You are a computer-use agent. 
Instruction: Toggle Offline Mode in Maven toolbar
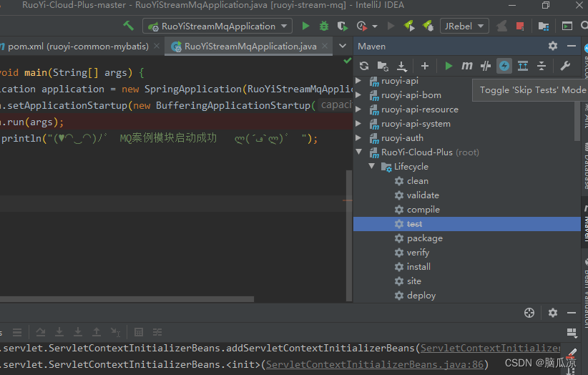coord(486,66)
